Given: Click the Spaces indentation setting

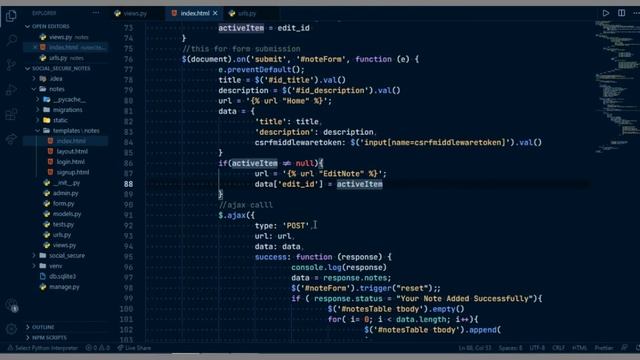Looking at the screenshot, I should click(510, 348).
